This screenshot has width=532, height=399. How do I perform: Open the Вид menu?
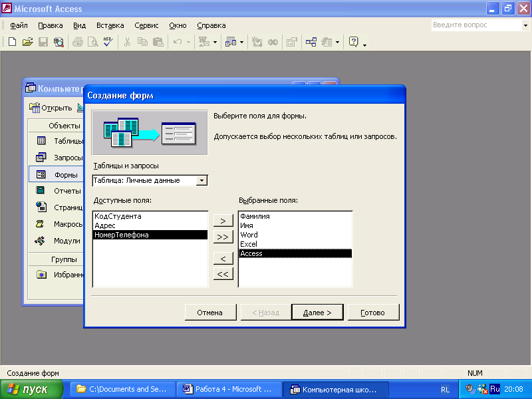click(79, 25)
